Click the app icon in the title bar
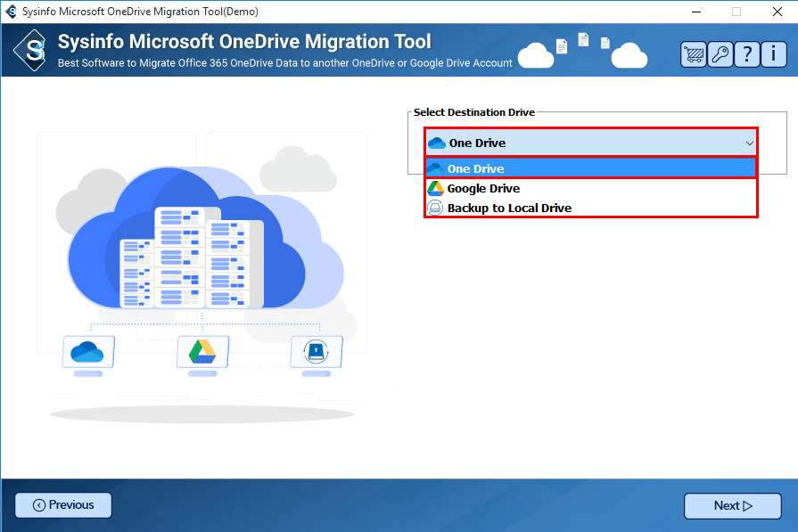798x532 pixels. (x=12, y=12)
